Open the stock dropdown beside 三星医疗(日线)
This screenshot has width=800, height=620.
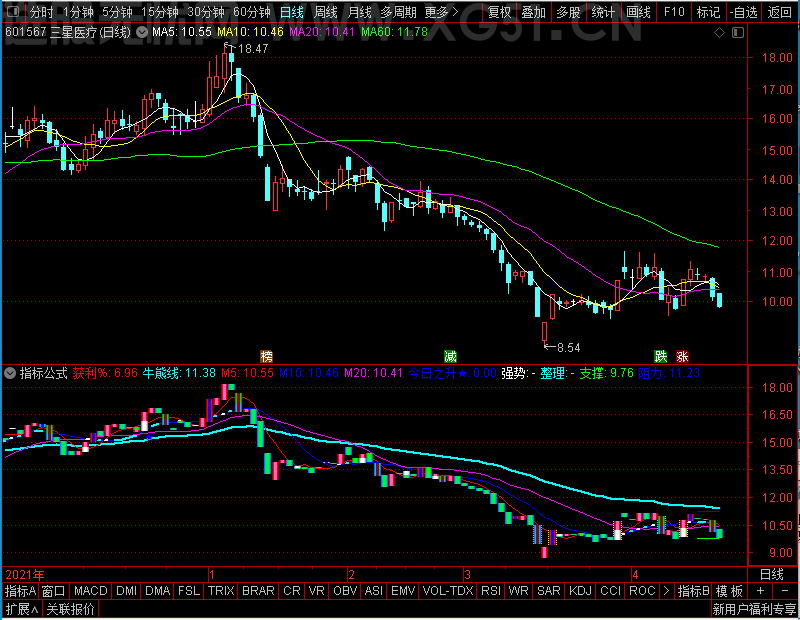[x=142, y=32]
